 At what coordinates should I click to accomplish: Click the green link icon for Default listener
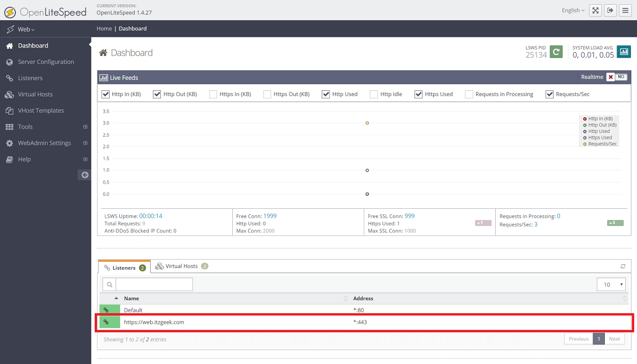(106, 310)
